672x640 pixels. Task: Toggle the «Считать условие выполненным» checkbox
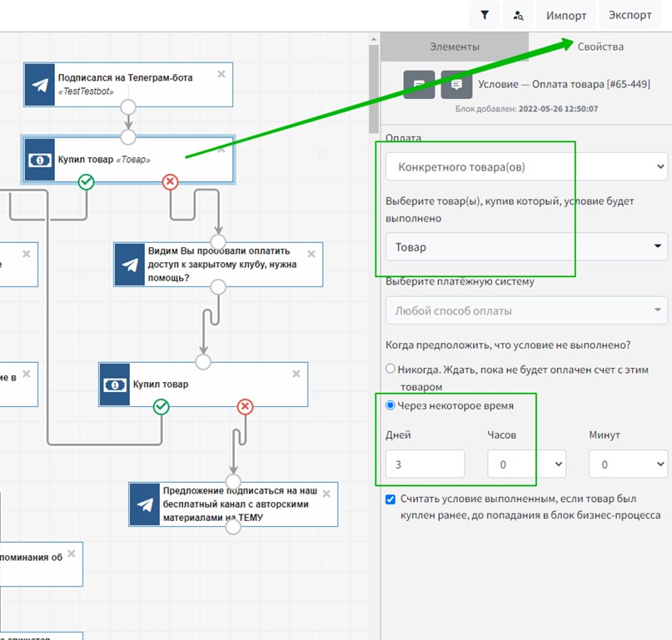tap(391, 499)
